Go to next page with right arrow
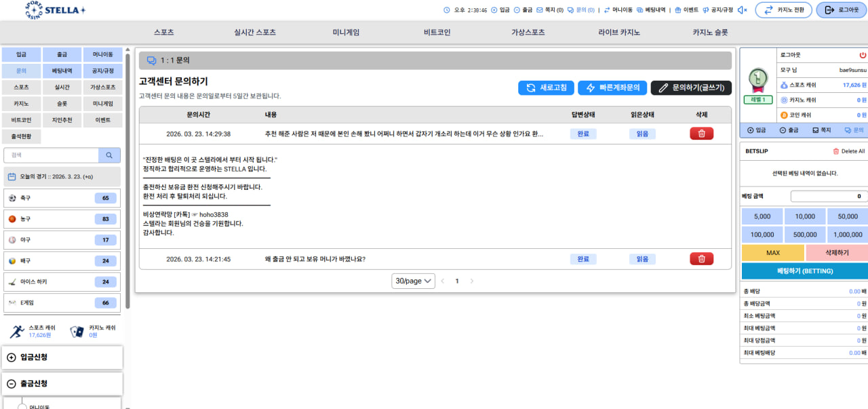The height and width of the screenshot is (409, 868). (472, 281)
